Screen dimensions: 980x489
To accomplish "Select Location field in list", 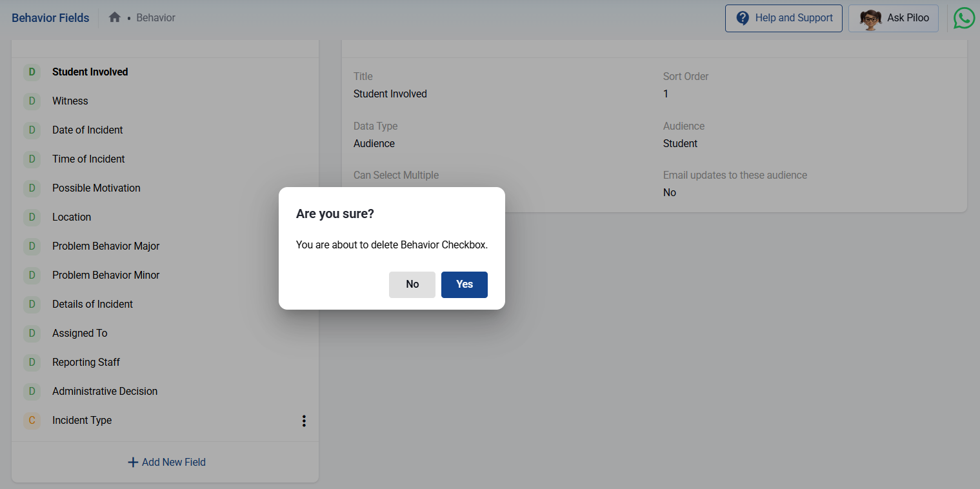I will (x=72, y=217).
